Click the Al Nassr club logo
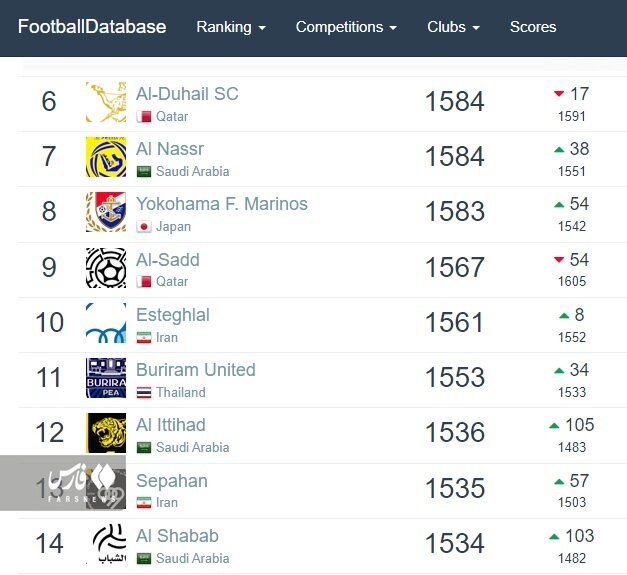The width and height of the screenshot is (627, 575). [106, 157]
